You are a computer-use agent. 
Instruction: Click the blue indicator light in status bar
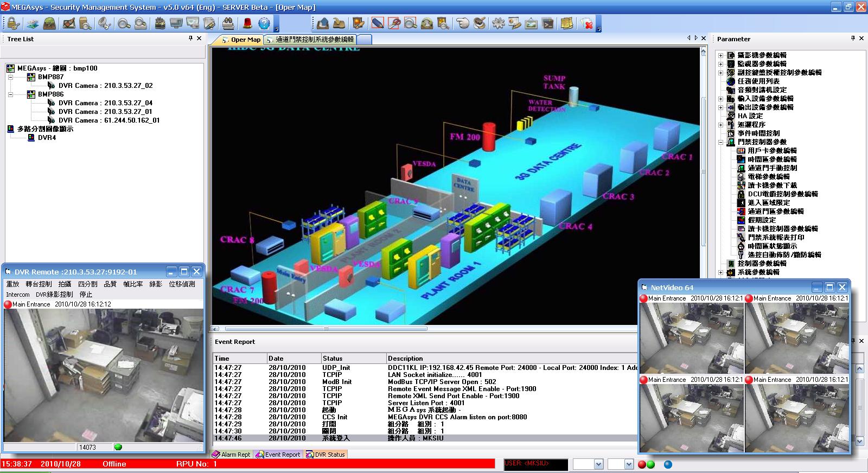pos(668,464)
